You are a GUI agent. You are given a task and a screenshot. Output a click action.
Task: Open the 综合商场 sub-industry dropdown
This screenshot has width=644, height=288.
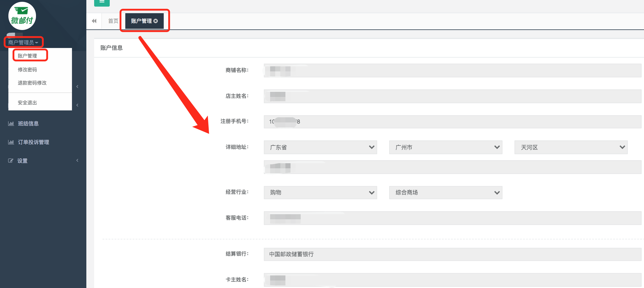coord(446,192)
